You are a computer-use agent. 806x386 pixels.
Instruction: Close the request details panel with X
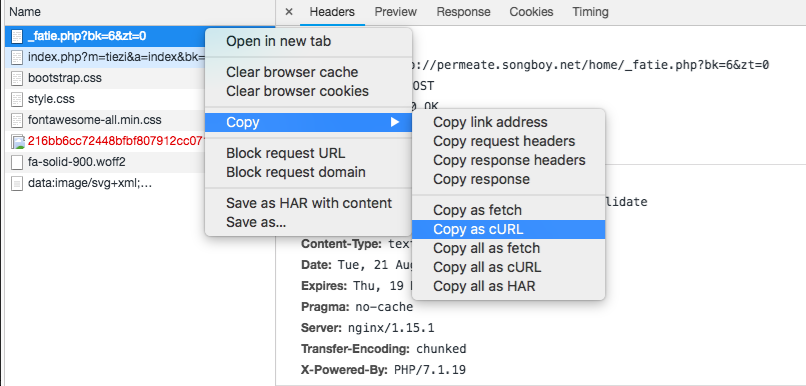[289, 12]
